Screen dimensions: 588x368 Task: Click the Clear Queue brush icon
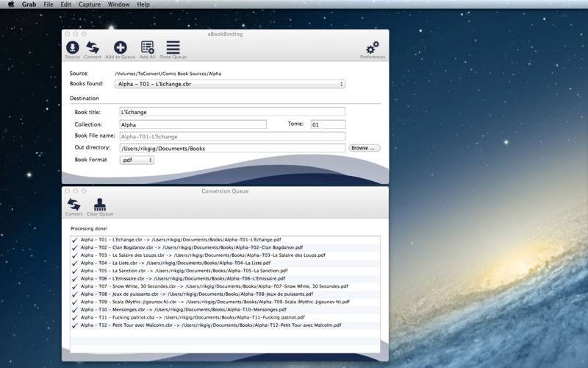[100, 205]
